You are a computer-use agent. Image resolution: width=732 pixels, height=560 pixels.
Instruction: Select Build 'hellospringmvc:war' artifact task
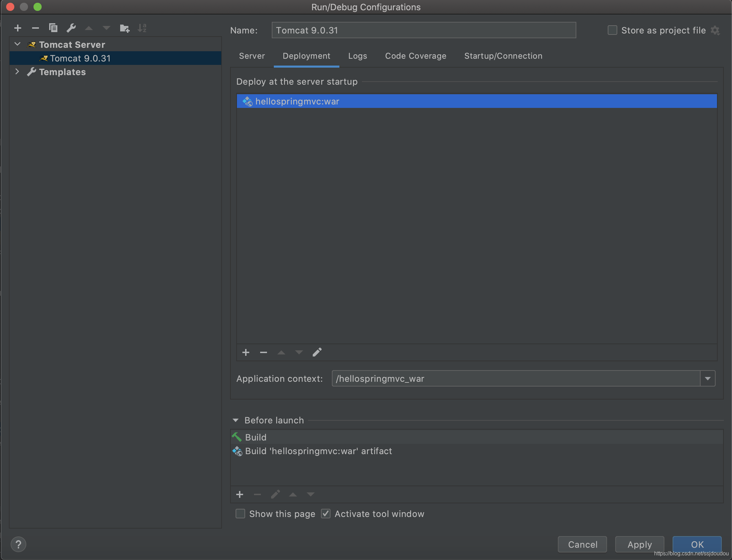pos(477,451)
